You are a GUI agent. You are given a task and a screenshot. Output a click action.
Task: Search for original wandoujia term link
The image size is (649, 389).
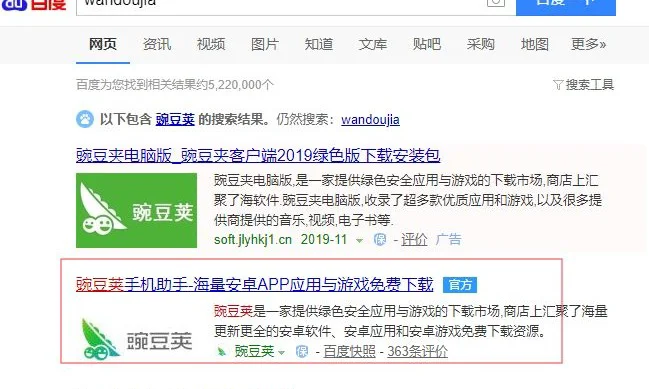tap(370, 120)
